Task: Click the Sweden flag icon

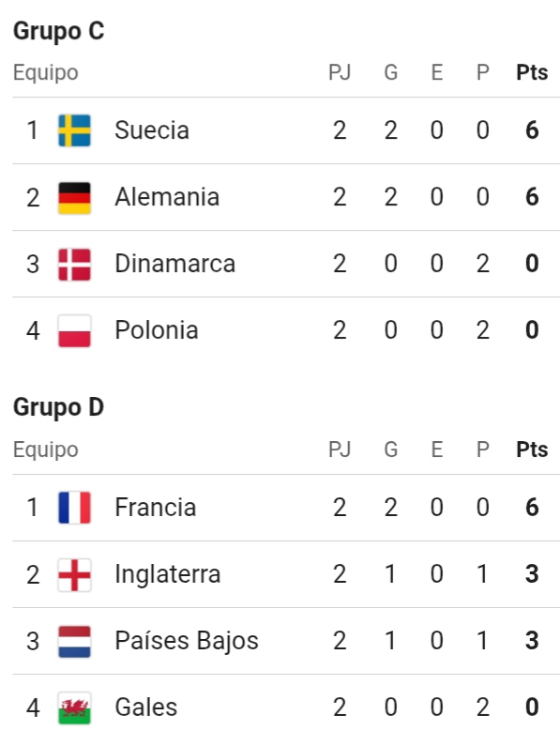Action: pyautogui.click(x=74, y=130)
